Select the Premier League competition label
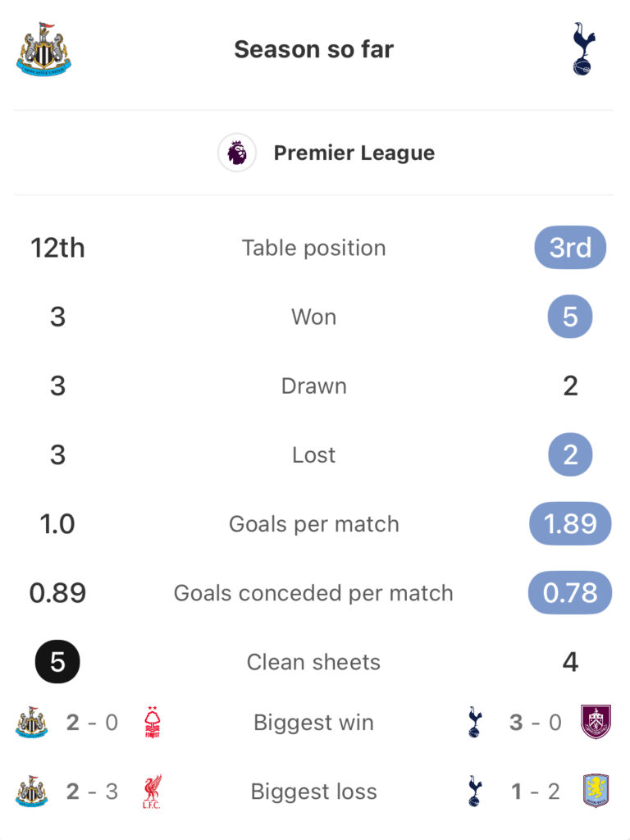The width and height of the screenshot is (630, 840). (x=354, y=153)
